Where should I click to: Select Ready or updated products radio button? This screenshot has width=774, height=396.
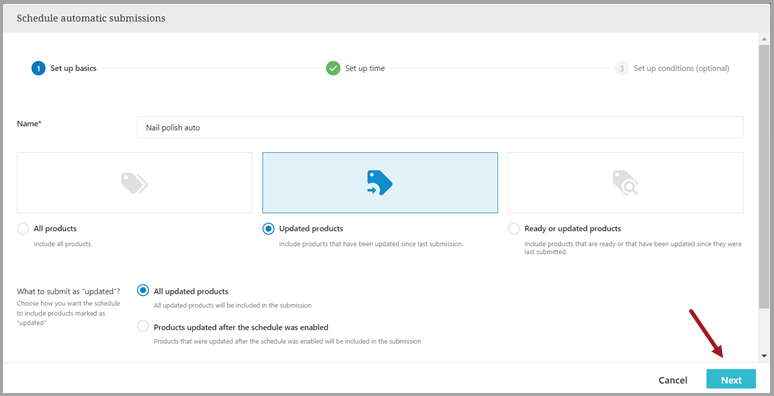click(x=514, y=229)
